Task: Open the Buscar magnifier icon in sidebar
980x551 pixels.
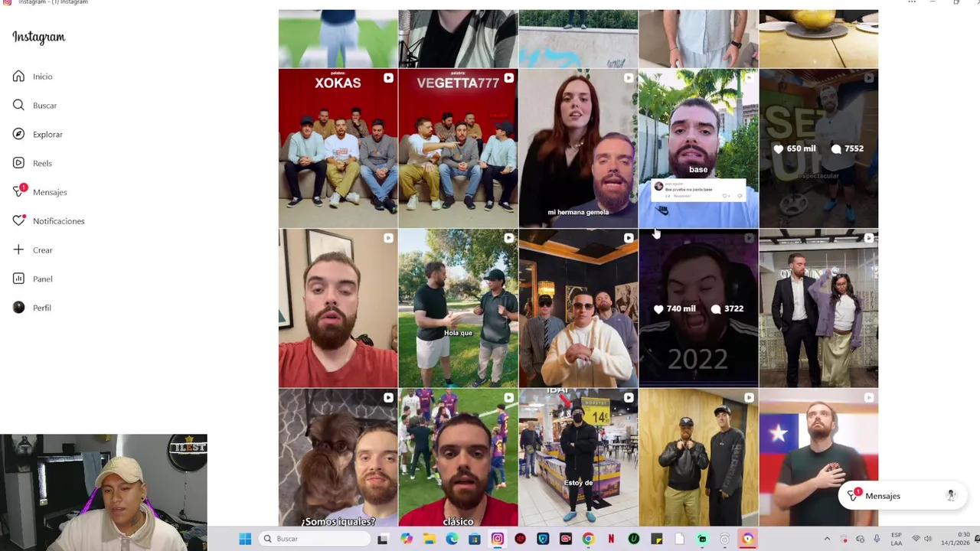Action: click(x=18, y=105)
